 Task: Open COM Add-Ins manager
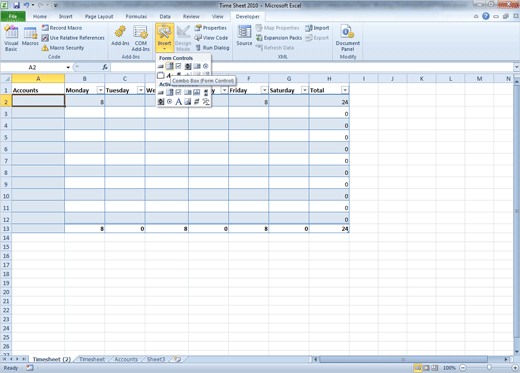point(140,38)
